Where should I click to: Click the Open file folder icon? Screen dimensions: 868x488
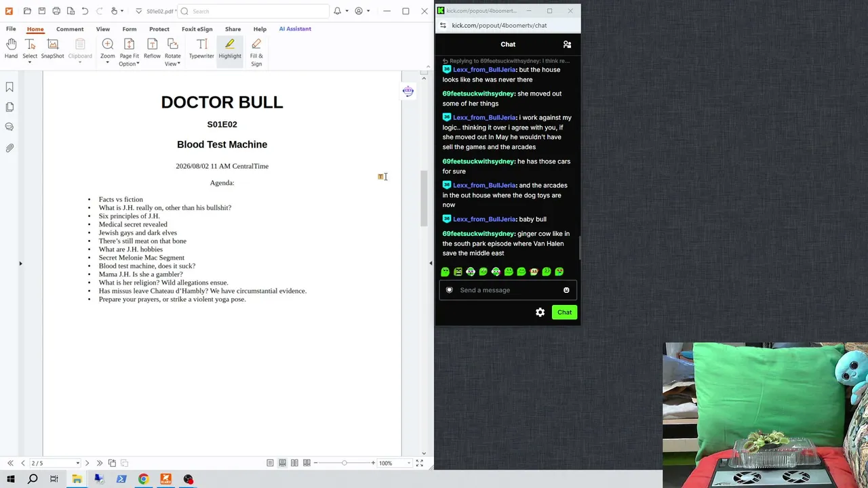27,11
